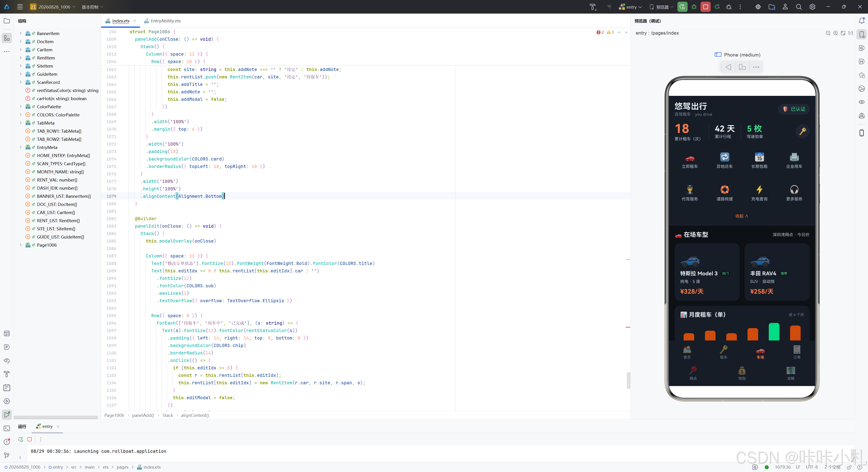Viewport: 868px width, 472px height.
Task: Click the LF line separator indicator
Action: coord(798,467)
